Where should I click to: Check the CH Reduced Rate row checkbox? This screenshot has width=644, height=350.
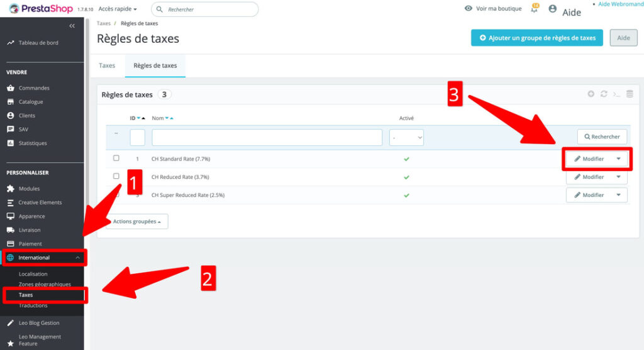pyautogui.click(x=116, y=176)
